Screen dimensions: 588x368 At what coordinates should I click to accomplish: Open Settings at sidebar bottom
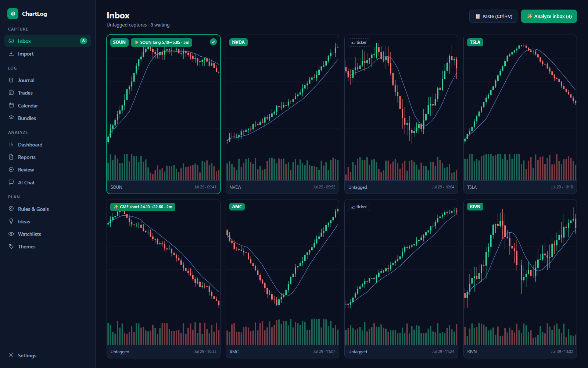[x=47, y=355]
